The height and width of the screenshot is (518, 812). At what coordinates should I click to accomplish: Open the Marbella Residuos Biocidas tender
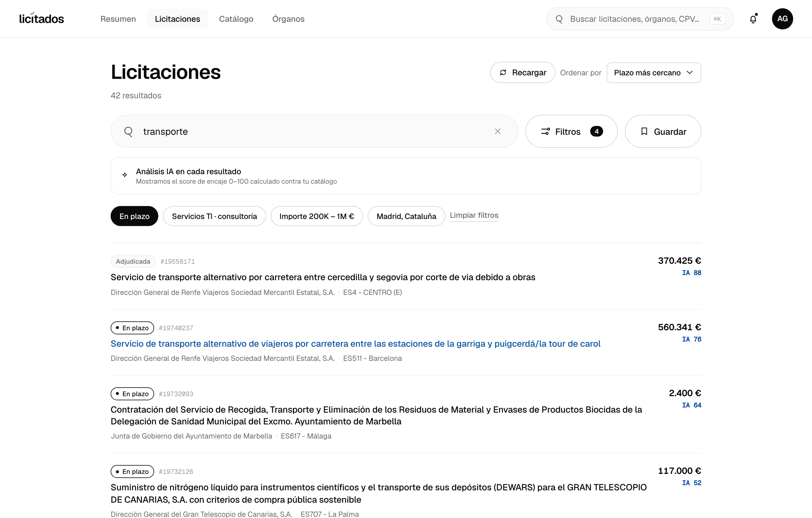tap(376, 416)
